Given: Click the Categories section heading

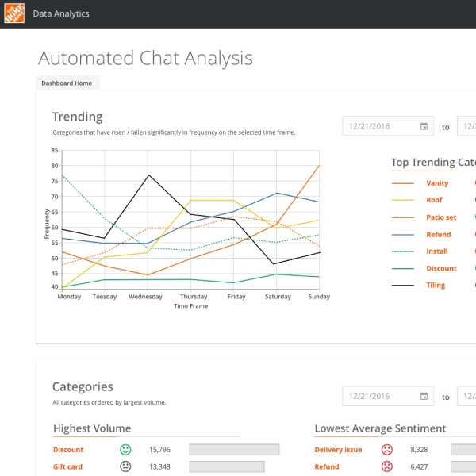Looking at the screenshot, I should pos(83,386).
